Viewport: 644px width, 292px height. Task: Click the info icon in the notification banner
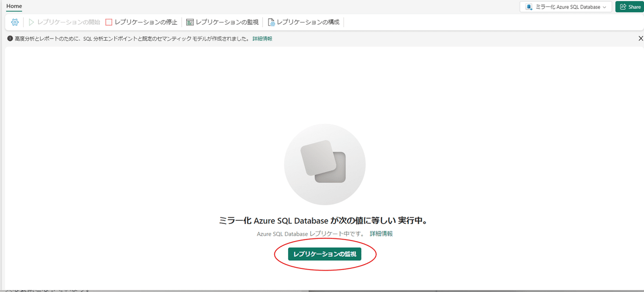pos(10,39)
